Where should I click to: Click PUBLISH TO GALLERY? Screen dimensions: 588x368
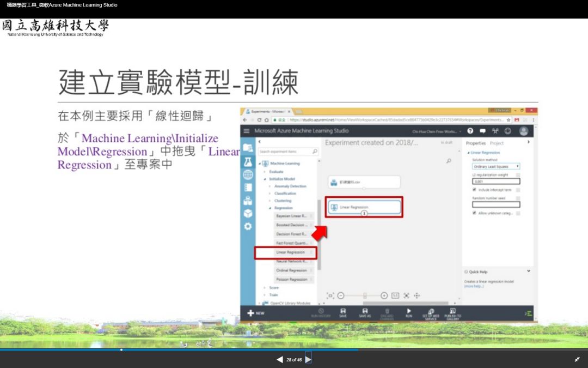point(452,313)
